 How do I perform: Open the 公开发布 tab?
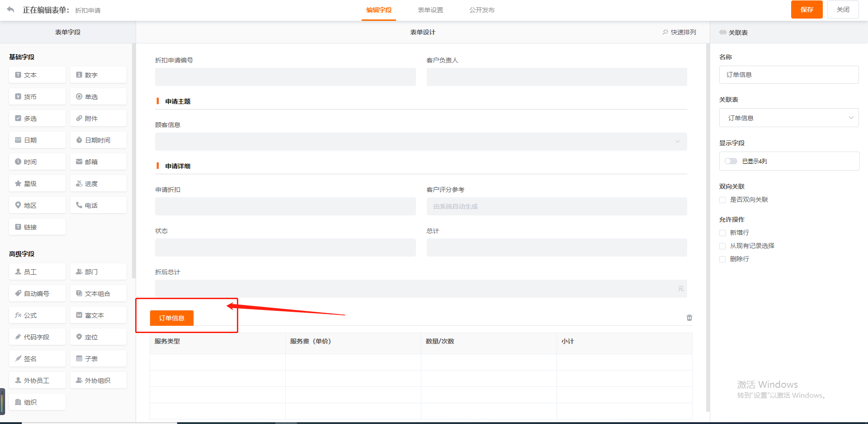[x=481, y=10]
